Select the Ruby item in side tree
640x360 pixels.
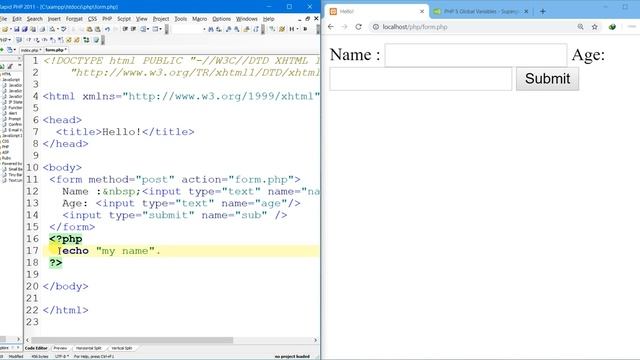6,158
